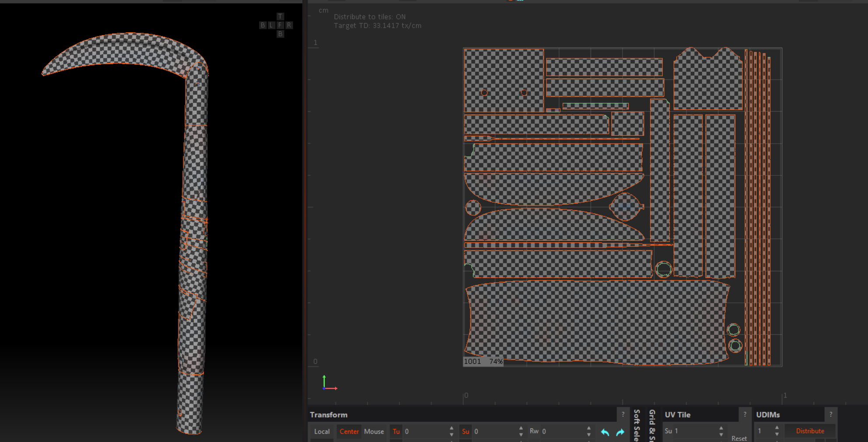Click the Rw rotation value field

(x=562, y=431)
